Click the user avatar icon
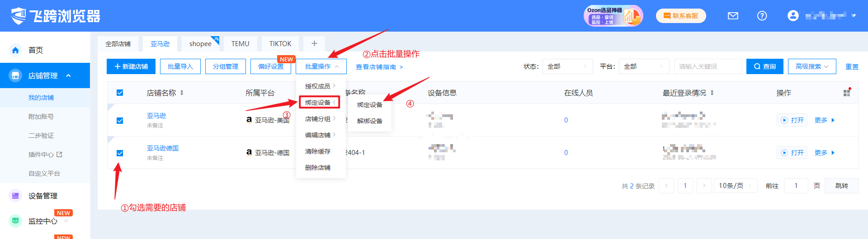Image resolution: width=868 pixels, height=239 pixels. [x=793, y=16]
